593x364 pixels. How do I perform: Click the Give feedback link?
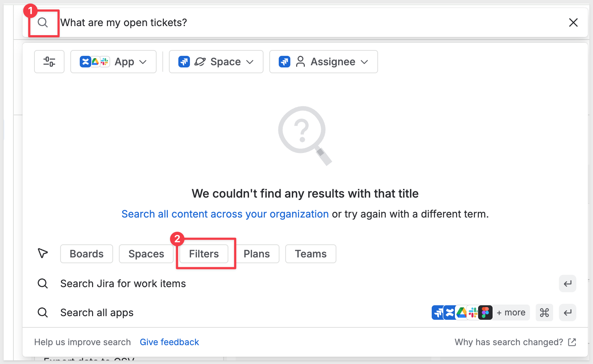169,342
